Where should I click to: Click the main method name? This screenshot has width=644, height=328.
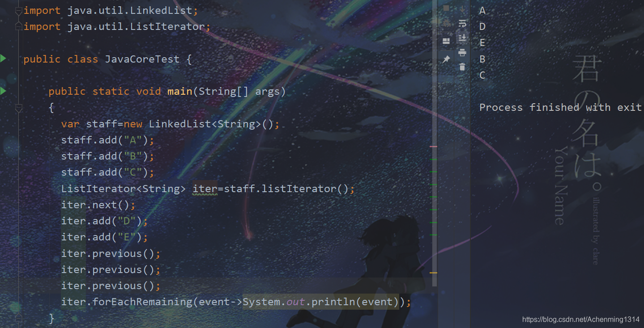tap(180, 91)
